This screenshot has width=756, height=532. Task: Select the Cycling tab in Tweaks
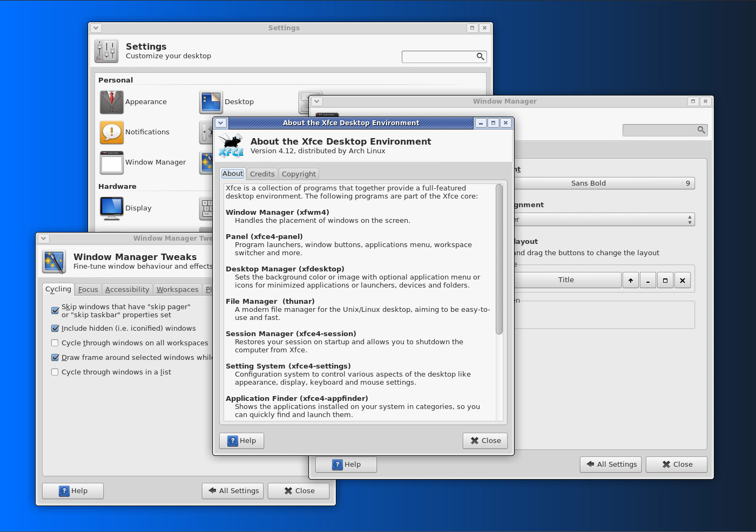[58, 289]
